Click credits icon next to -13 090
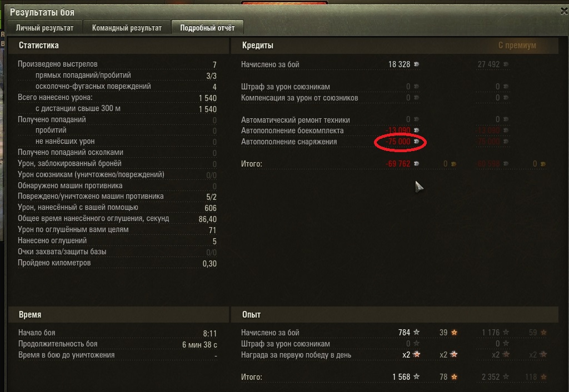 (x=417, y=130)
